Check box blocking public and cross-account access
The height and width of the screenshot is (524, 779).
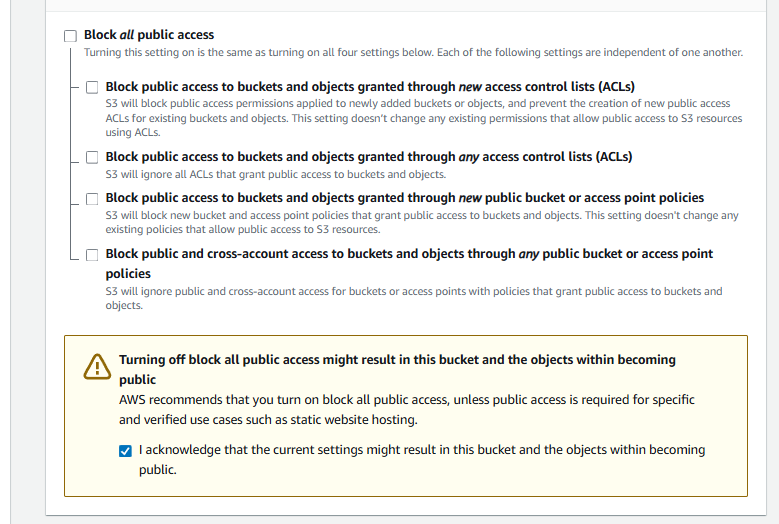(x=92, y=254)
